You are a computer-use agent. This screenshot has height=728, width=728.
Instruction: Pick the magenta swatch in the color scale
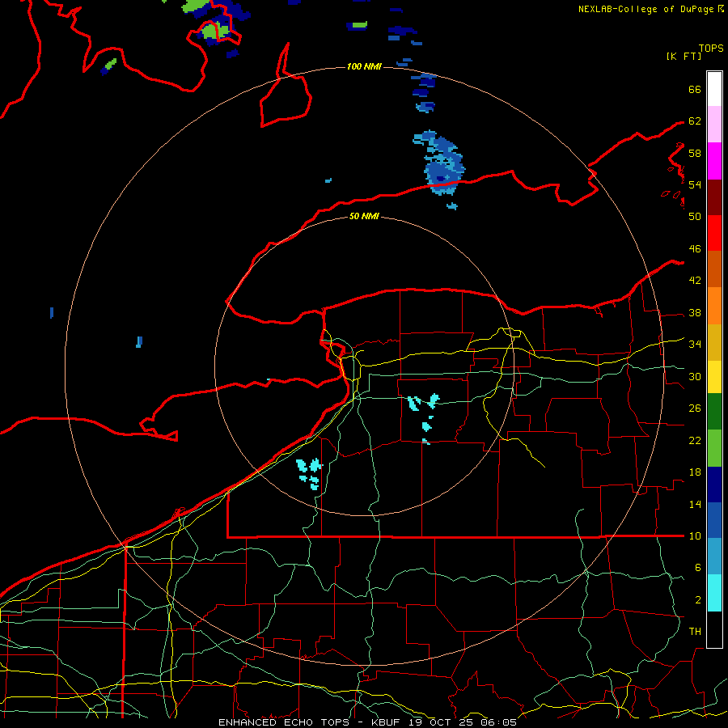coord(714,161)
